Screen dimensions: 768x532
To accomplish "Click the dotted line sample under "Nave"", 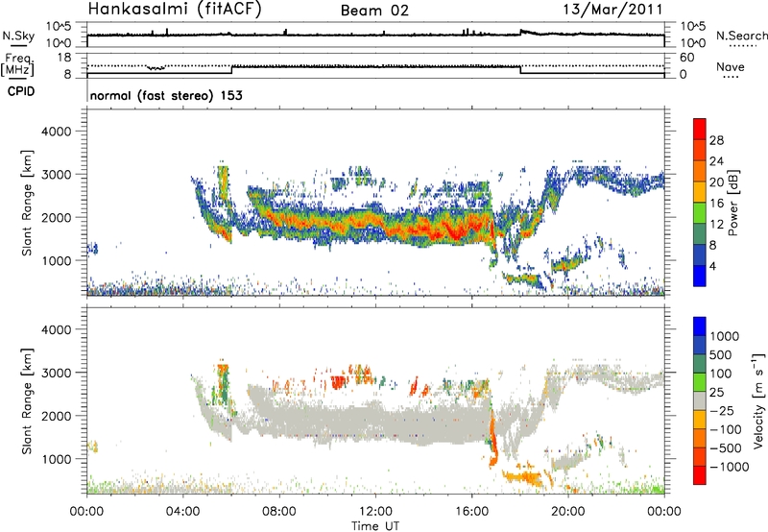I will [732, 77].
